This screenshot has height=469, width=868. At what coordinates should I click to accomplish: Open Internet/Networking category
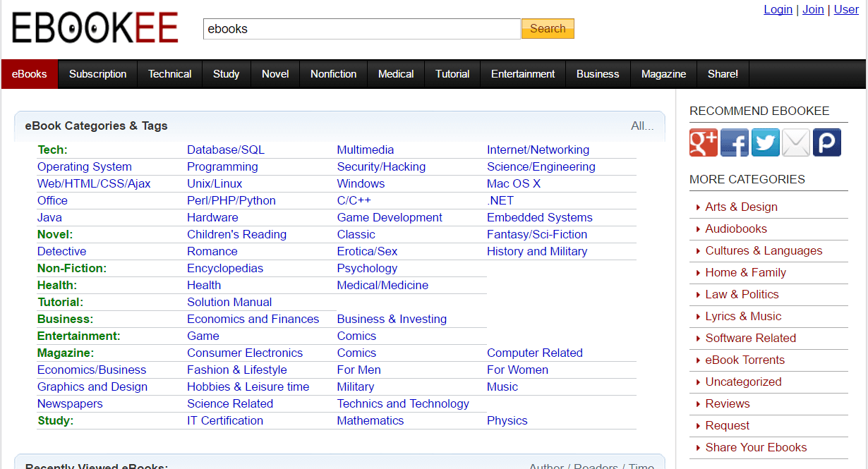click(x=538, y=150)
